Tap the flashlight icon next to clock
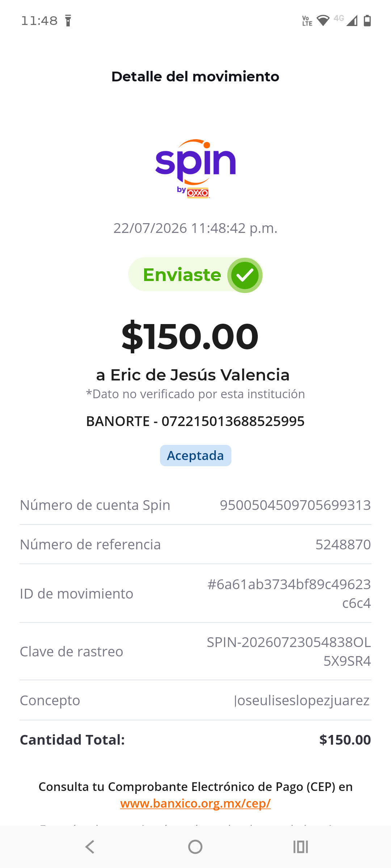 click(x=68, y=21)
